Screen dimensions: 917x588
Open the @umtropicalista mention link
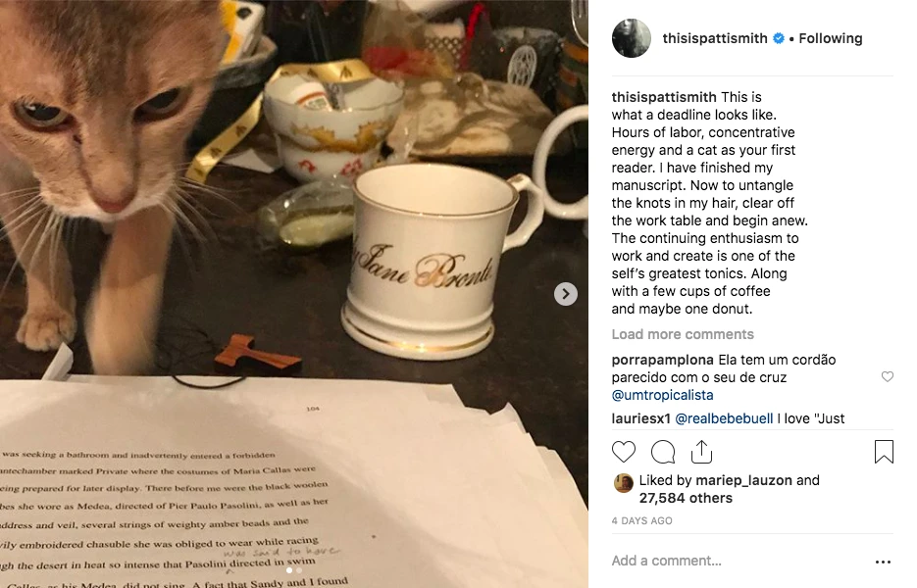coord(663,395)
